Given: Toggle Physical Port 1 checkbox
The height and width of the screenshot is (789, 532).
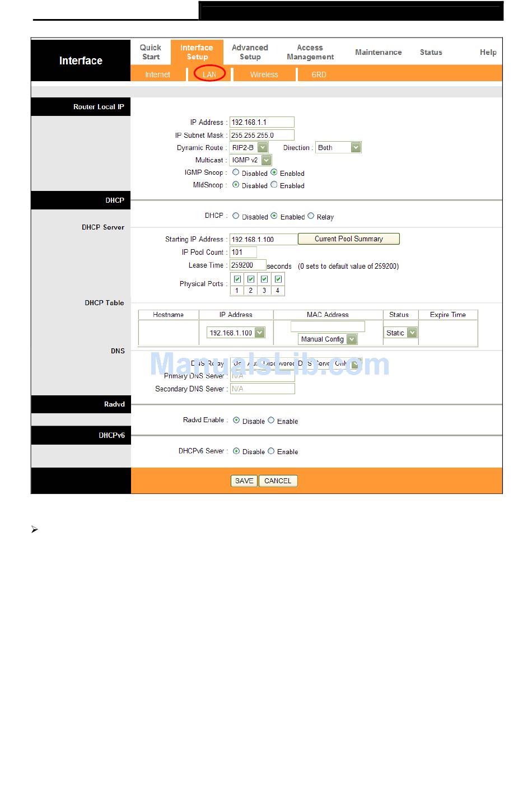Looking at the screenshot, I should (237, 279).
